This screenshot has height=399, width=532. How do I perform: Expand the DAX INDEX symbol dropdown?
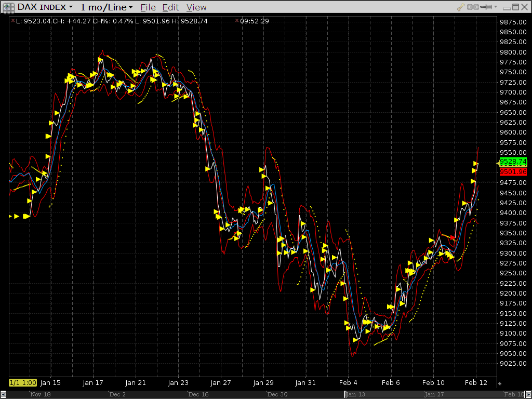[x=71, y=7]
